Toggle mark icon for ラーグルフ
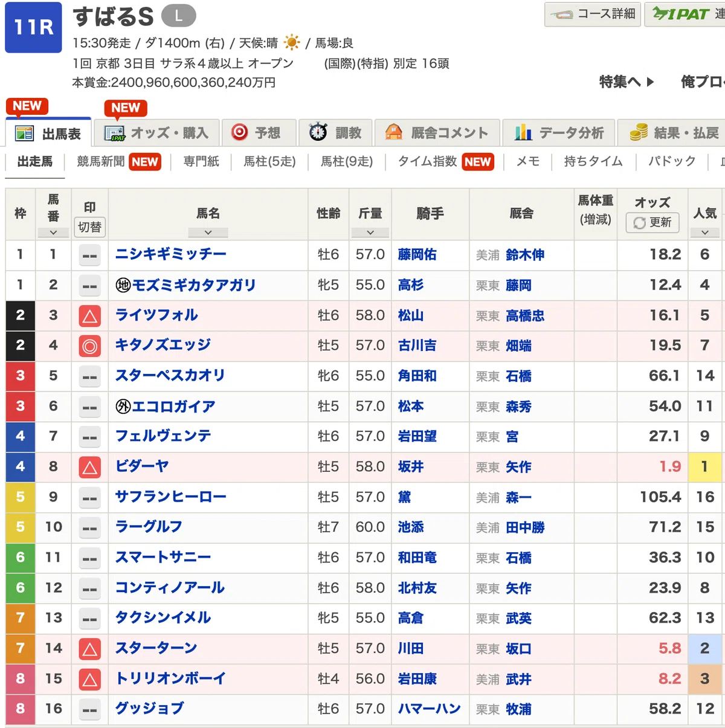The image size is (725, 728). [89, 528]
